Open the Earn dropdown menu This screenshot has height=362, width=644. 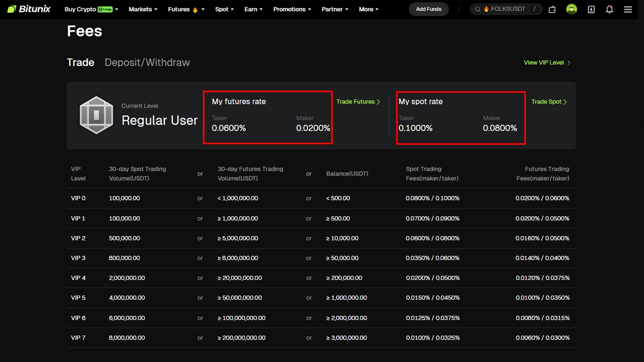pos(253,9)
